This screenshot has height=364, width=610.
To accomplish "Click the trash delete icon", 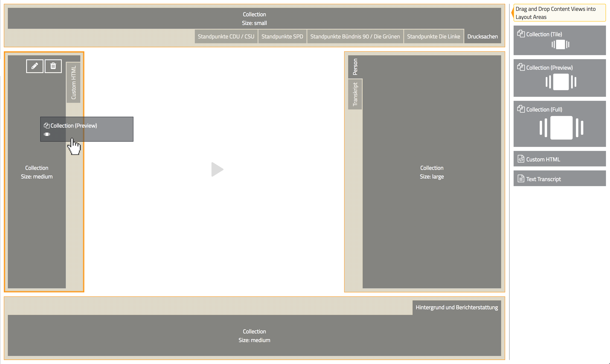I will coord(53,66).
